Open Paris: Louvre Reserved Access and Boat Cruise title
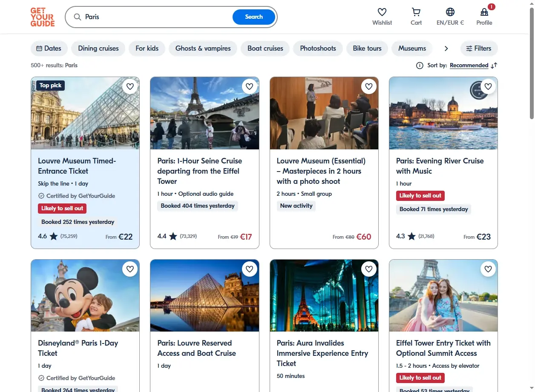535x392 pixels. (x=197, y=348)
